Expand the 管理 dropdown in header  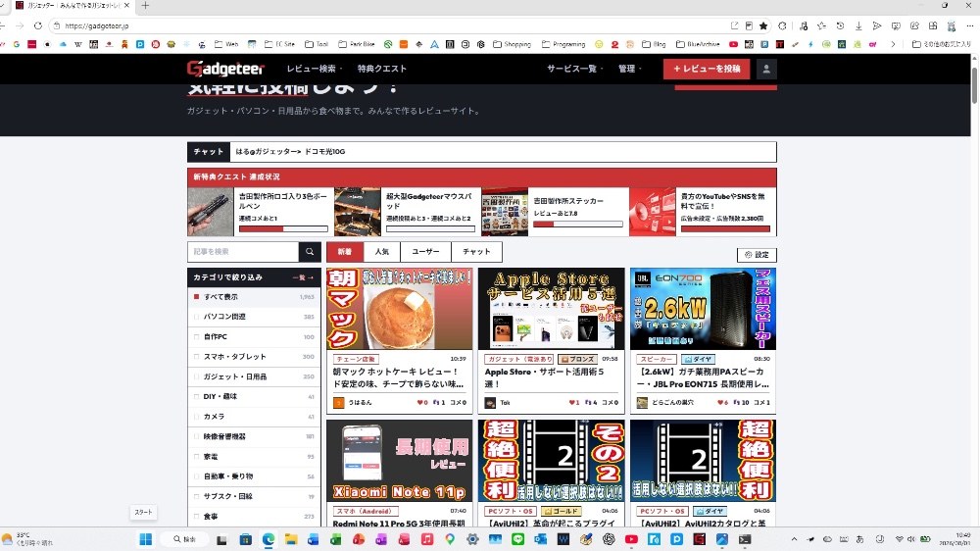(629, 69)
